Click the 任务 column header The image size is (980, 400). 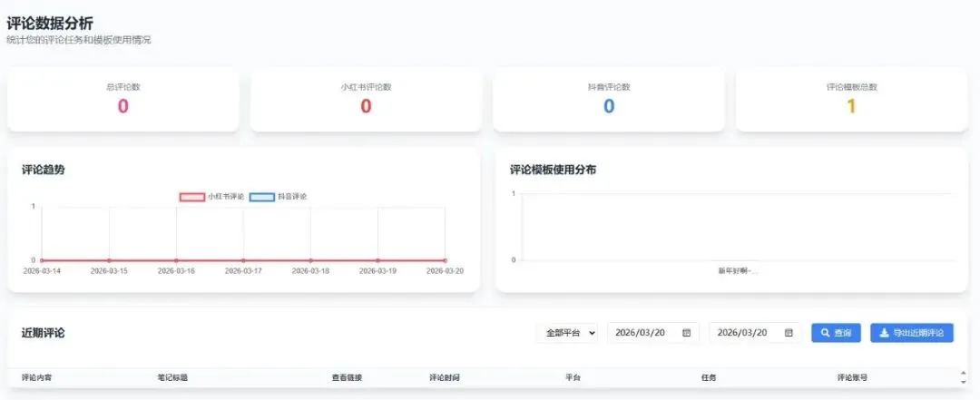(x=709, y=377)
